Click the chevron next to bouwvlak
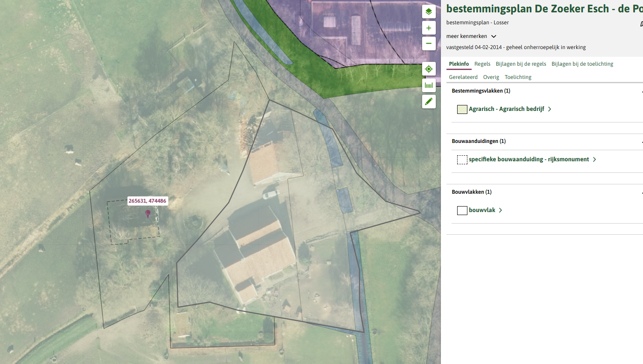Image resolution: width=643 pixels, height=364 pixels. tap(500, 210)
